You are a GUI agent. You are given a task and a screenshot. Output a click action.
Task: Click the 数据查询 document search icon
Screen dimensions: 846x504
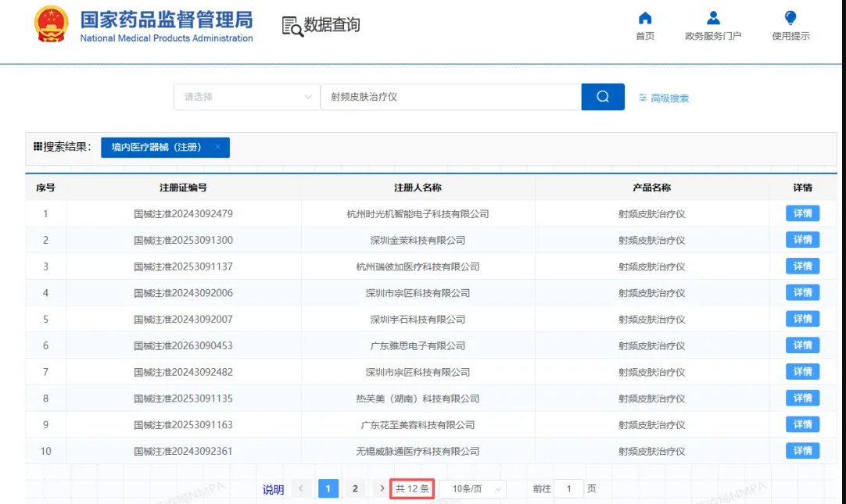tap(292, 26)
